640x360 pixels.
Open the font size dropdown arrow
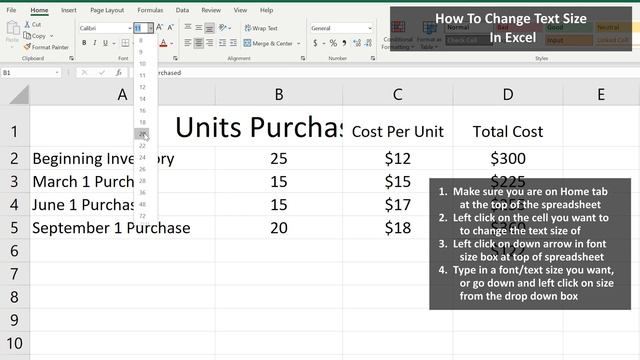151,28
